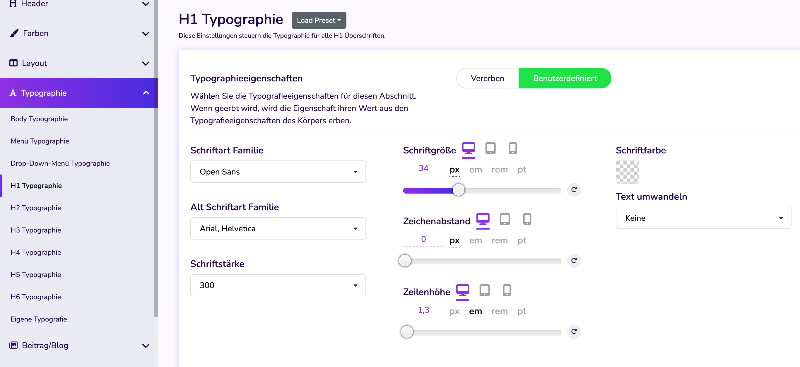Image resolution: width=800 pixels, height=367 pixels.
Task: Open the Load Preset dropdown
Action: click(x=319, y=20)
